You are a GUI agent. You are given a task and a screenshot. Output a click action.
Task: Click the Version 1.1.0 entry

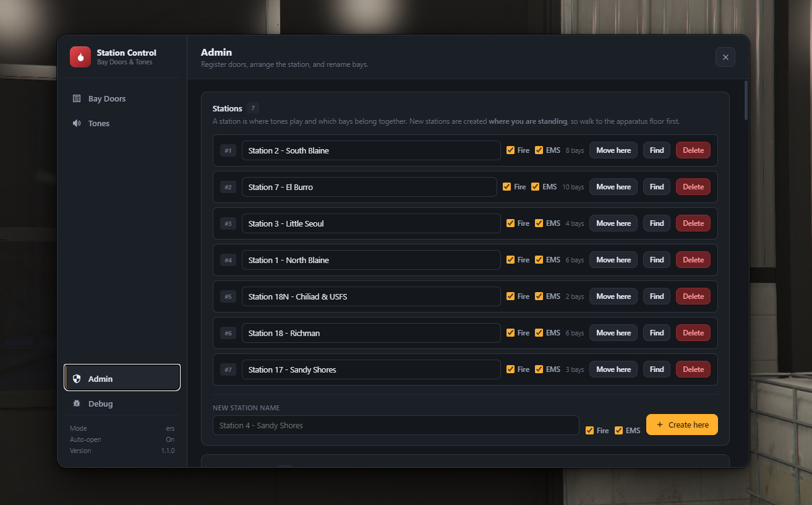point(122,451)
